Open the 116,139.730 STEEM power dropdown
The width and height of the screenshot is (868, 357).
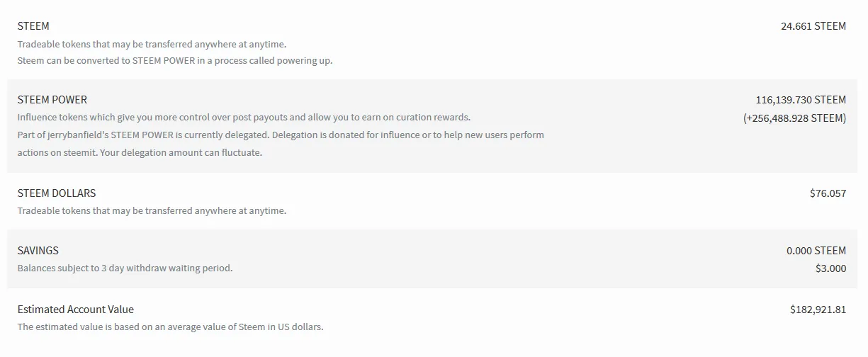(x=801, y=100)
